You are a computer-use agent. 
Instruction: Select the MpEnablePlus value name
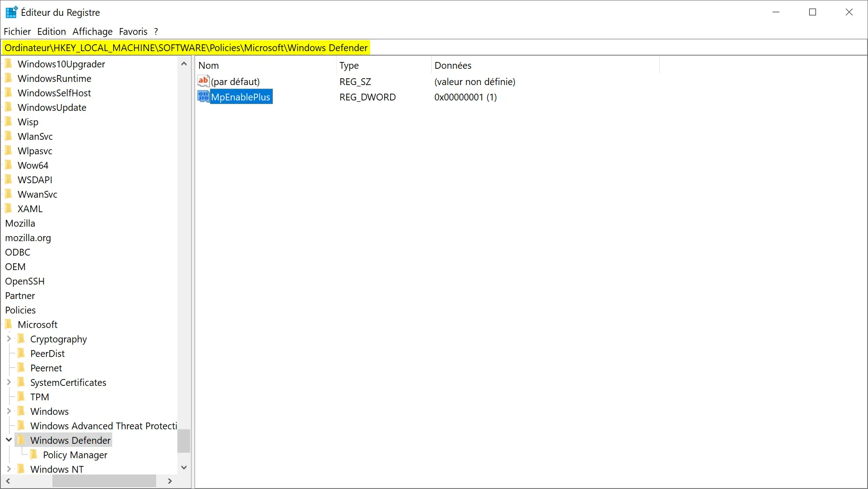[241, 97]
